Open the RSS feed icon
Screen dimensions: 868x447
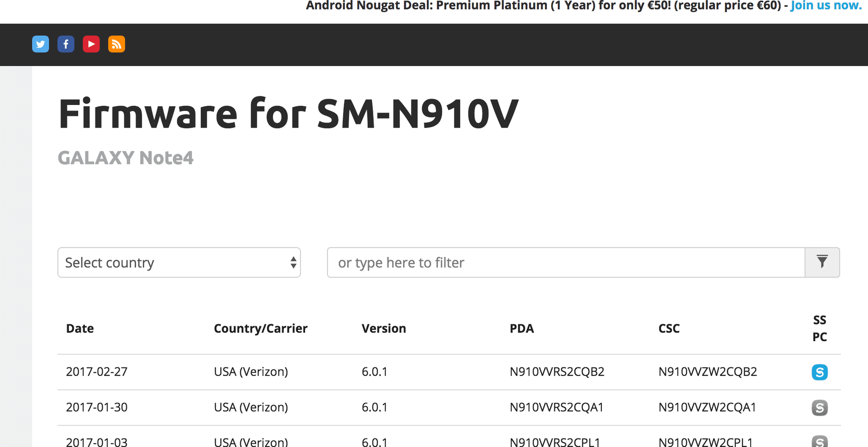[117, 44]
